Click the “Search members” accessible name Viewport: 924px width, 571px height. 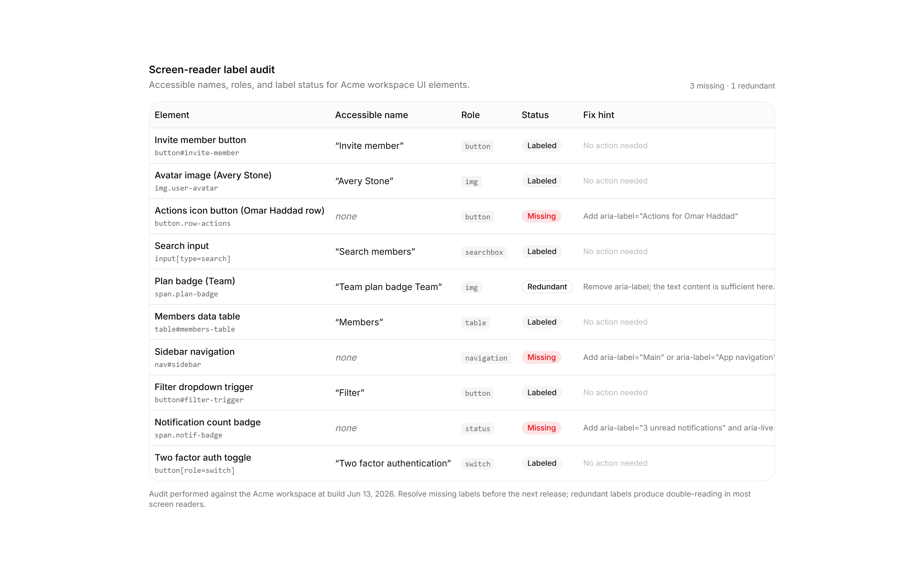click(x=375, y=251)
